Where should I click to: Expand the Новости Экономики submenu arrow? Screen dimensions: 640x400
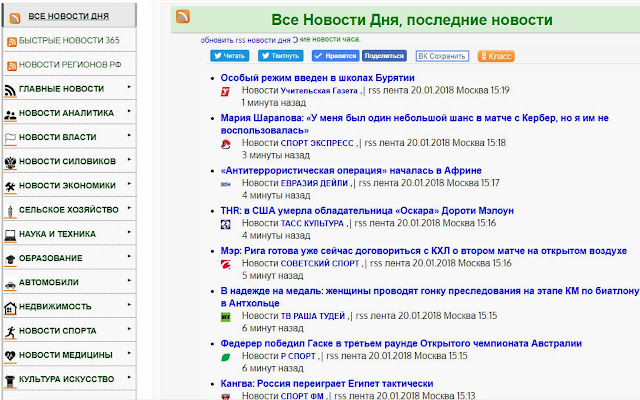point(129,184)
